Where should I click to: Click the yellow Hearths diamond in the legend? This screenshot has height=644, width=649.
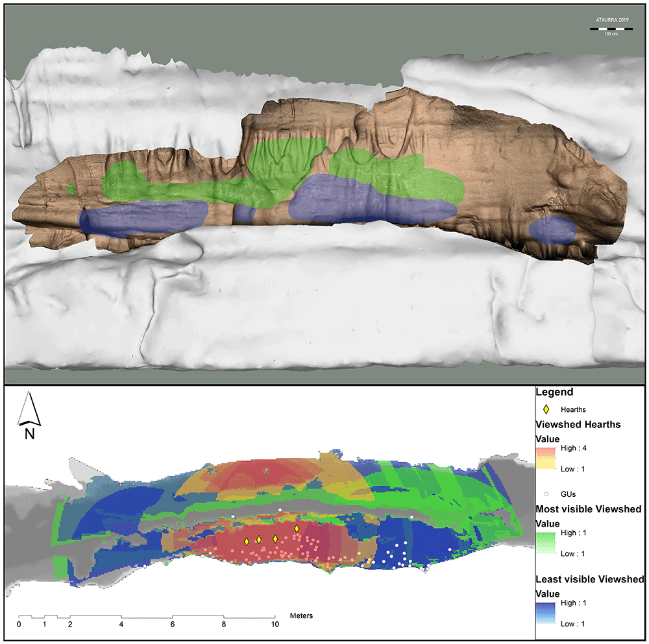point(546,409)
